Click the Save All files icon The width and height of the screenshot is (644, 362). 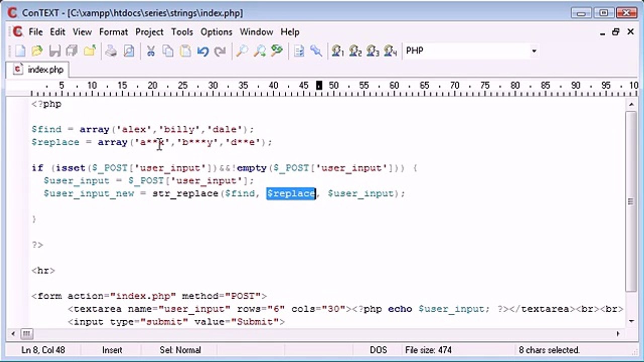coord(71,51)
